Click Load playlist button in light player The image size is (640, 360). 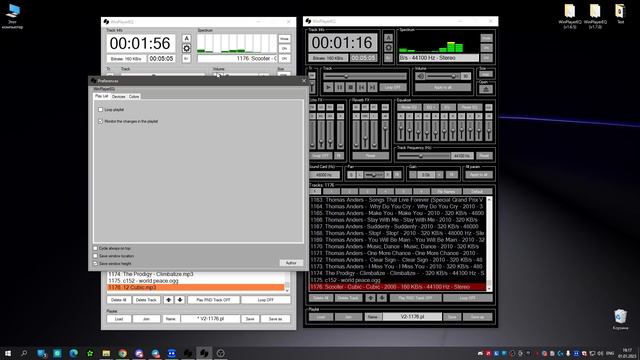119,319
